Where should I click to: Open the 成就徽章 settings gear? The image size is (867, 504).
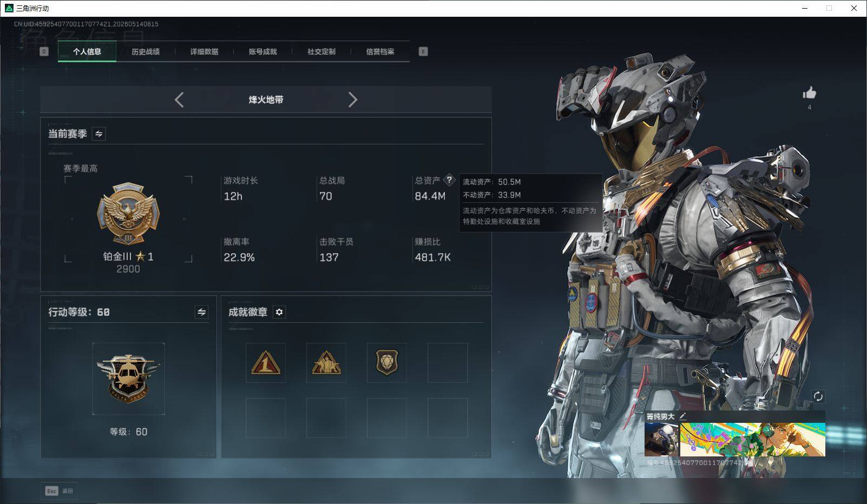(279, 312)
